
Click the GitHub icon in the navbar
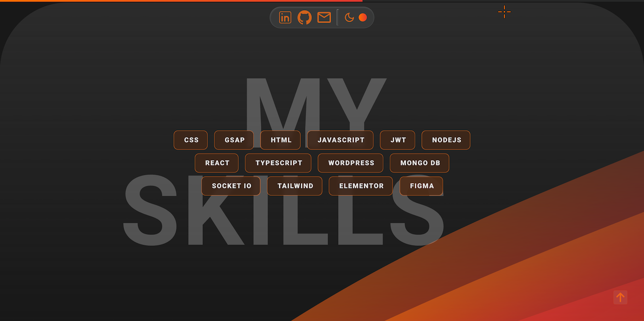(x=305, y=17)
